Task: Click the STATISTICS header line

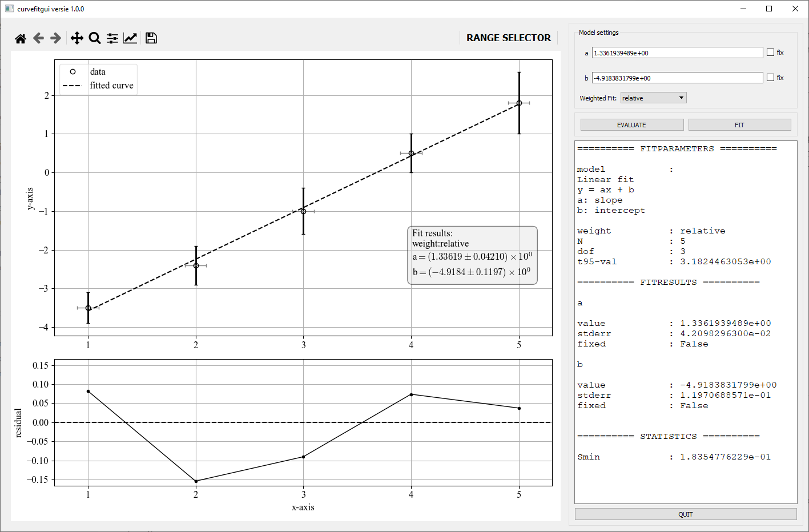Action: click(x=668, y=436)
